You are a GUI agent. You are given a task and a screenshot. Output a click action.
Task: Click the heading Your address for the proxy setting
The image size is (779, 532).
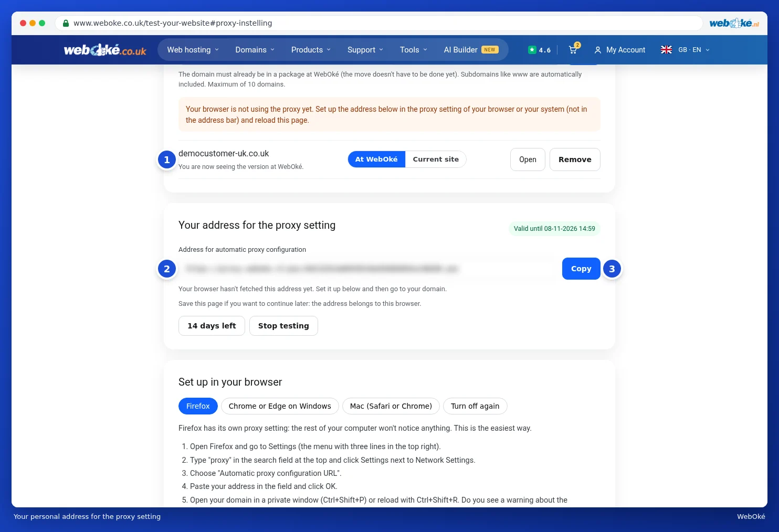tap(257, 225)
